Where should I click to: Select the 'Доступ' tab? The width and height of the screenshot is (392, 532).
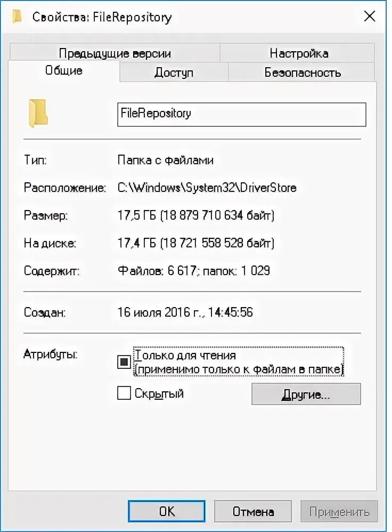(x=174, y=72)
